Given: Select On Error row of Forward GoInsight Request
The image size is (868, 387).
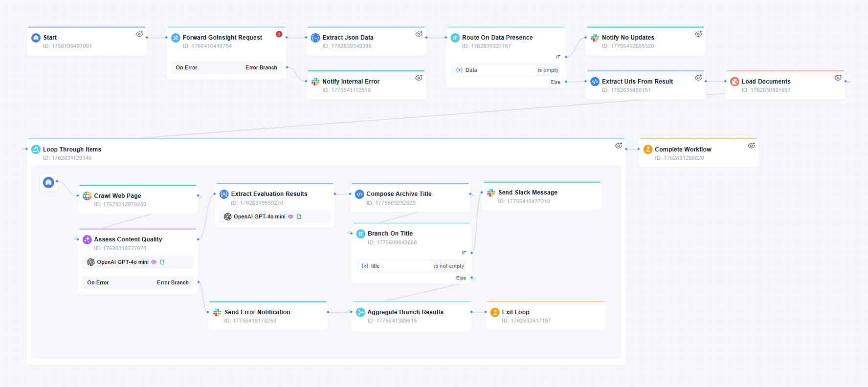Looking at the screenshot, I should click(x=187, y=68).
